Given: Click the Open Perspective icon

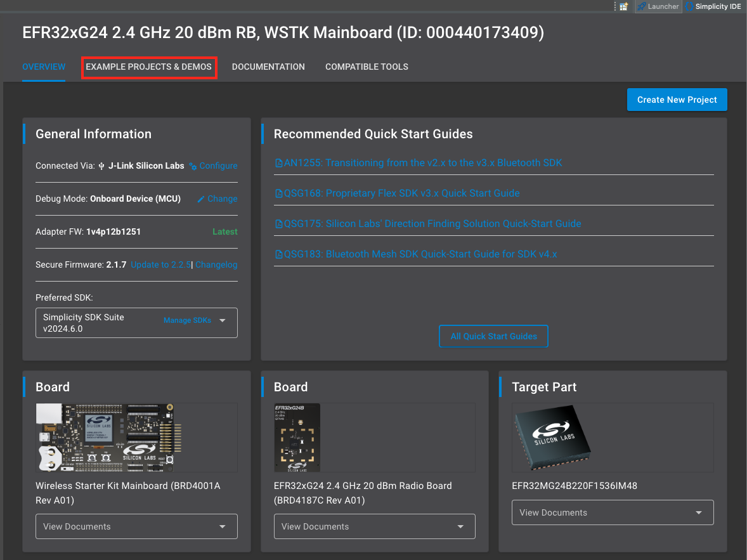Looking at the screenshot, I should coord(624,6).
